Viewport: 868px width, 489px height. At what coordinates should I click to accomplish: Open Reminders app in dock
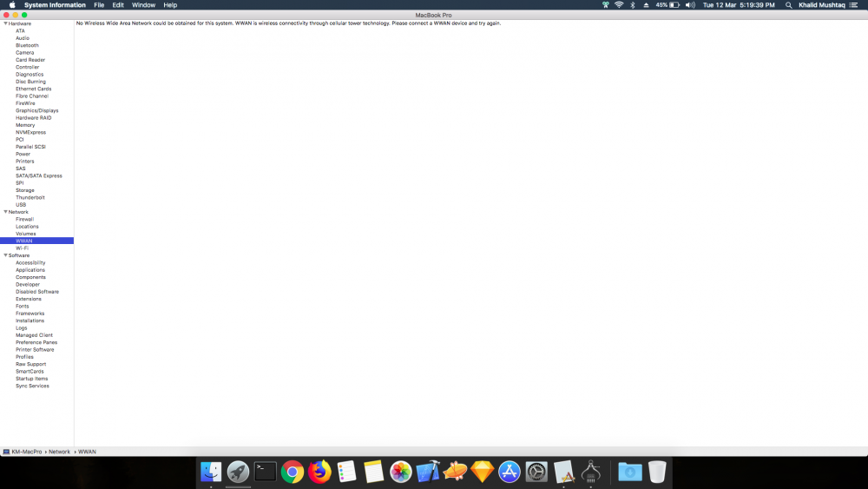click(346, 472)
